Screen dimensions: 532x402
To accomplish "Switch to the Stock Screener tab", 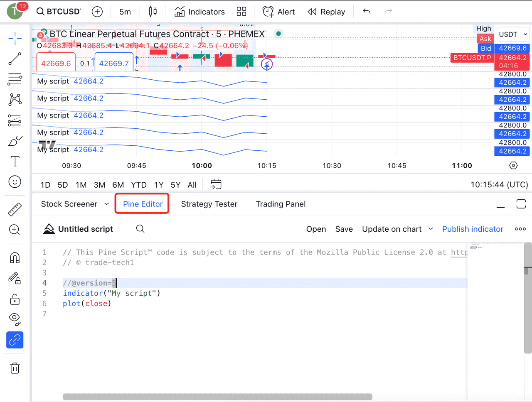I will [69, 204].
